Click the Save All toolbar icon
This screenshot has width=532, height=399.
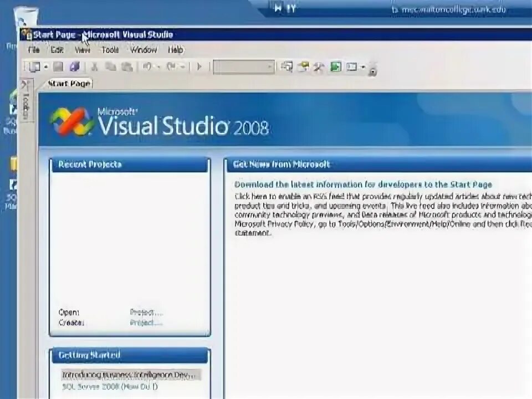point(74,66)
